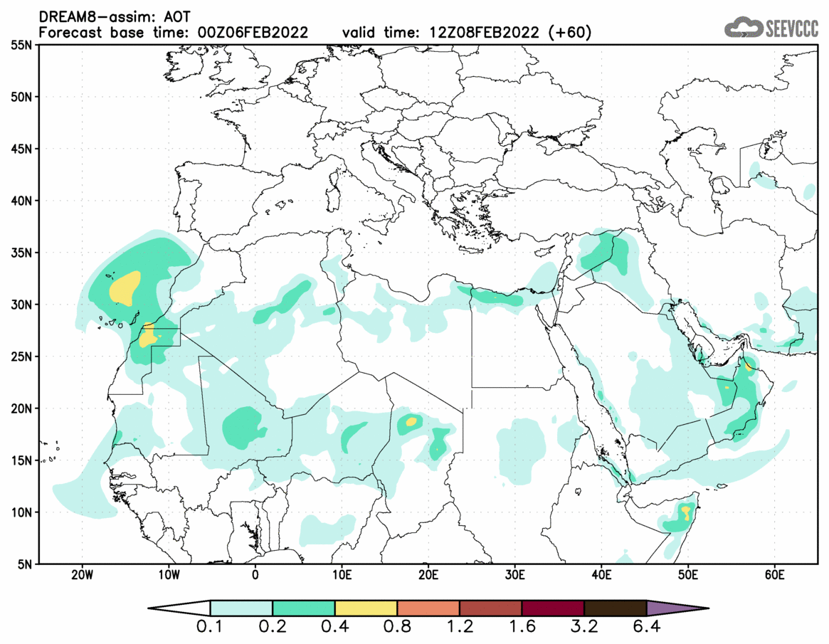The width and height of the screenshot is (829, 644).
Task: Click the '10W' longitude label
Action: (169, 575)
